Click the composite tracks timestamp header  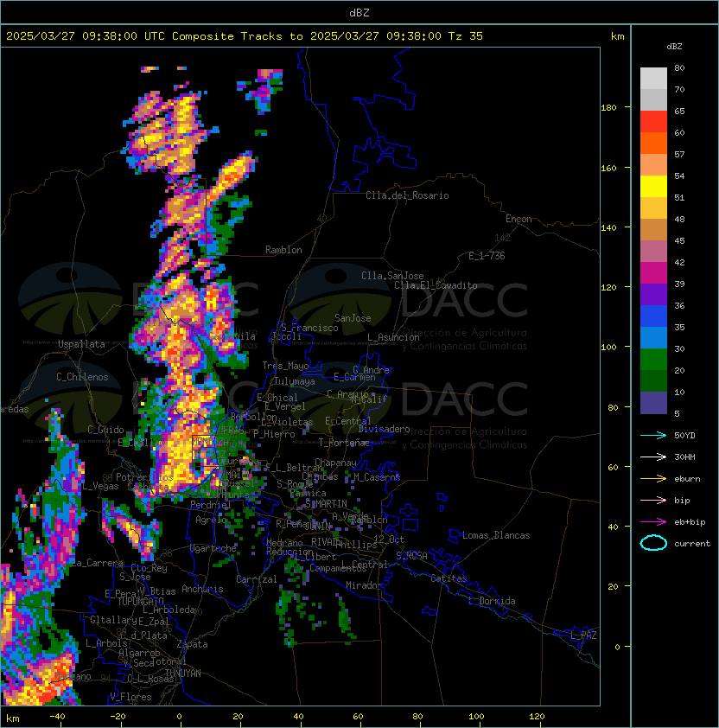coord(245,36)
